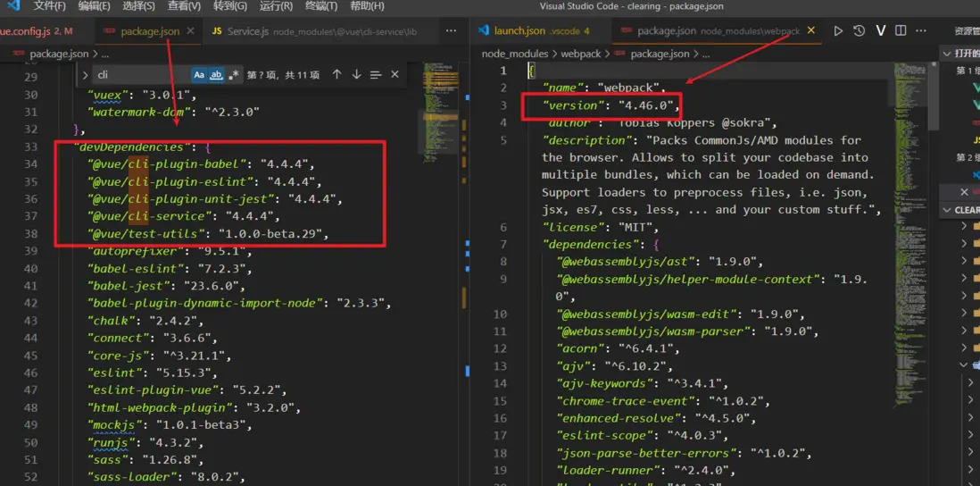Go to next match with down arrow
This screenshot has height=486, width=980.
pos(356,75)
